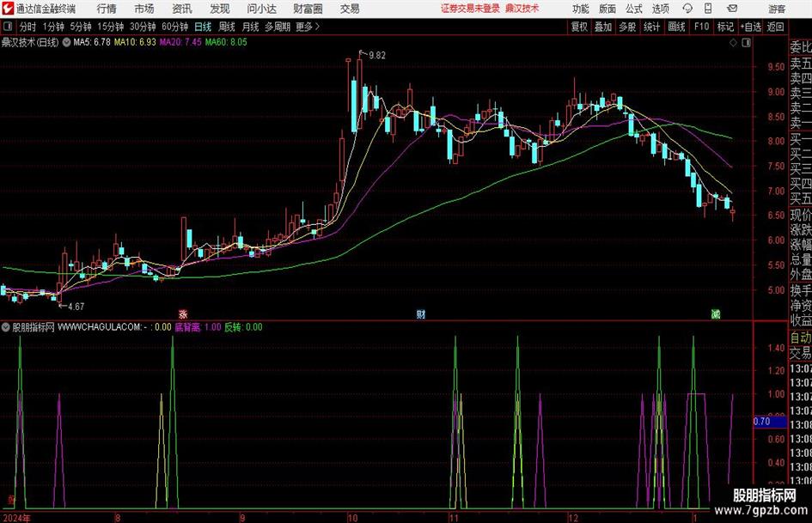Expand the 股朋指标网 sub-indicator dropdown arrow
Viewport: 812px width, 523px height.
point(6,327)
